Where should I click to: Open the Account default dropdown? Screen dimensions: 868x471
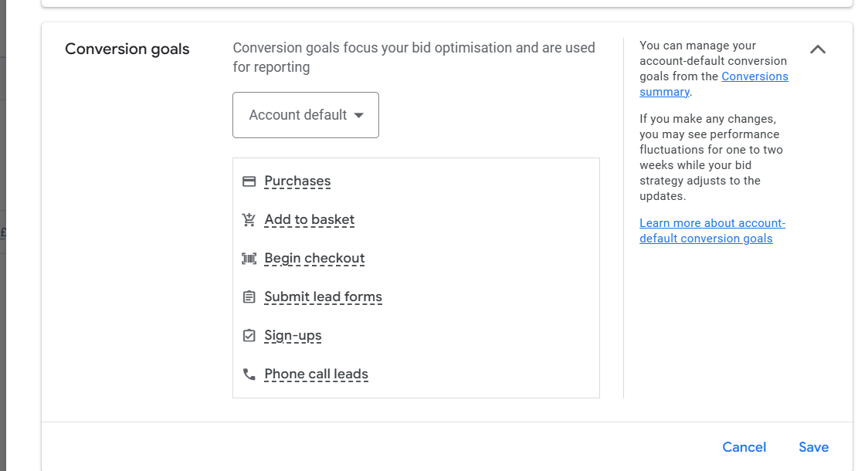(x=306, y=115)
